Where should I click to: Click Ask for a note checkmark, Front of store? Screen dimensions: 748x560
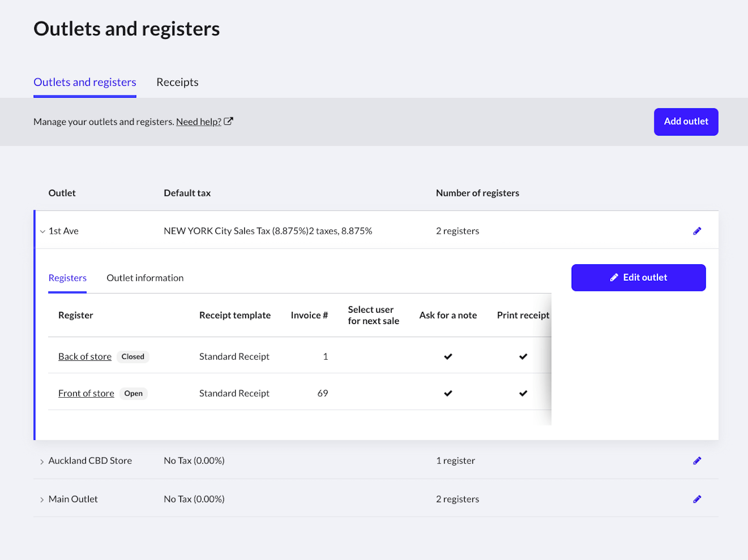448,393
